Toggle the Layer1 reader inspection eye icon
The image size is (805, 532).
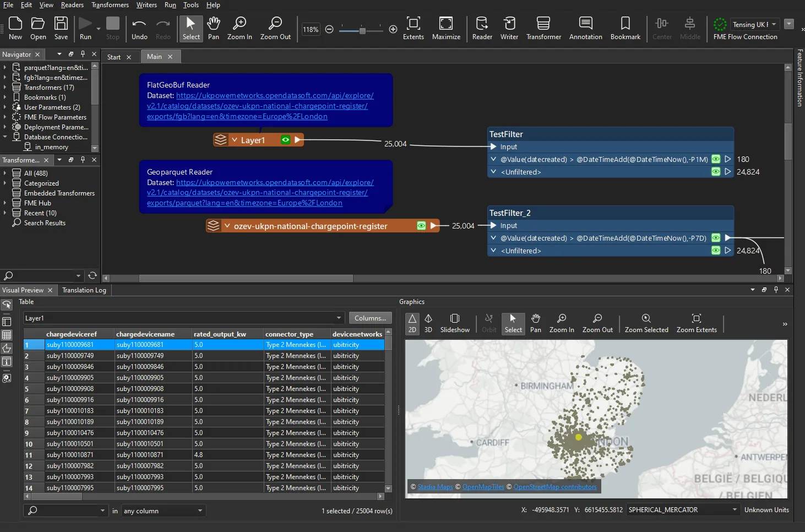click(x=285, y=140)
